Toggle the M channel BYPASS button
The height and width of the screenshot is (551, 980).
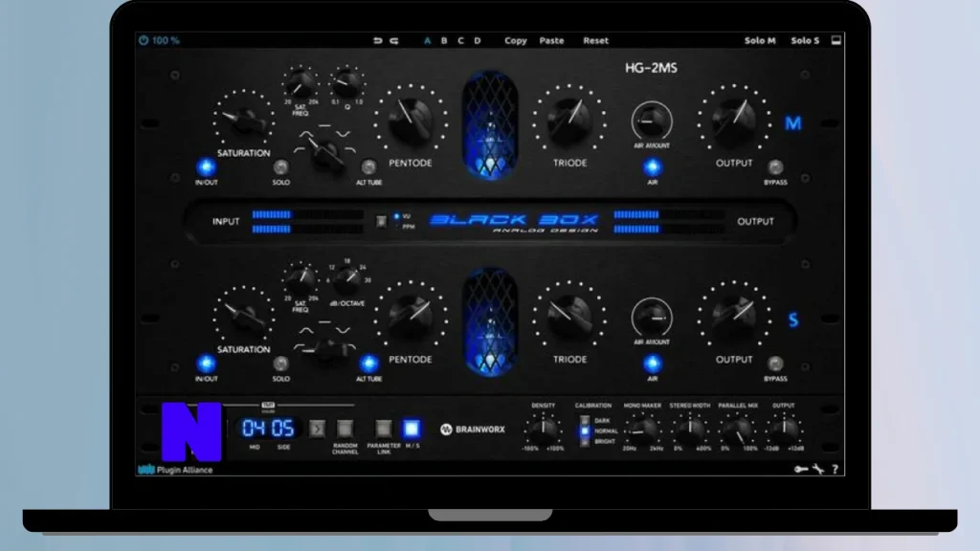(775, 166)
